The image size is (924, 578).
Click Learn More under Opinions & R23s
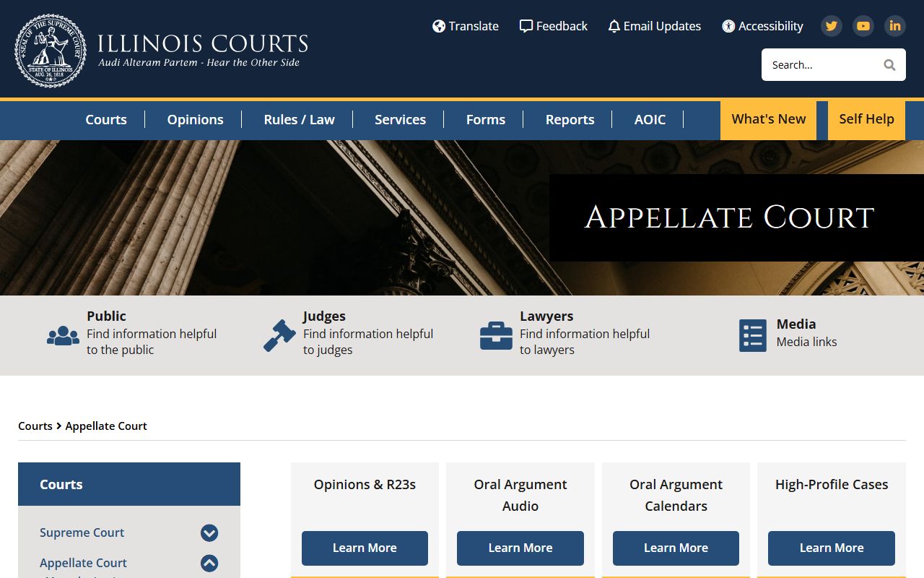click(365, 548)
